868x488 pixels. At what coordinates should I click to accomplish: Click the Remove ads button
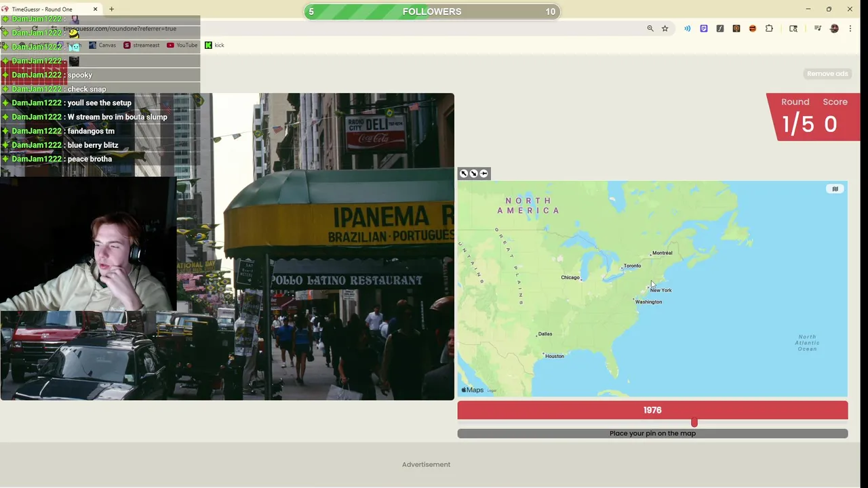click(x=827, y=73)
